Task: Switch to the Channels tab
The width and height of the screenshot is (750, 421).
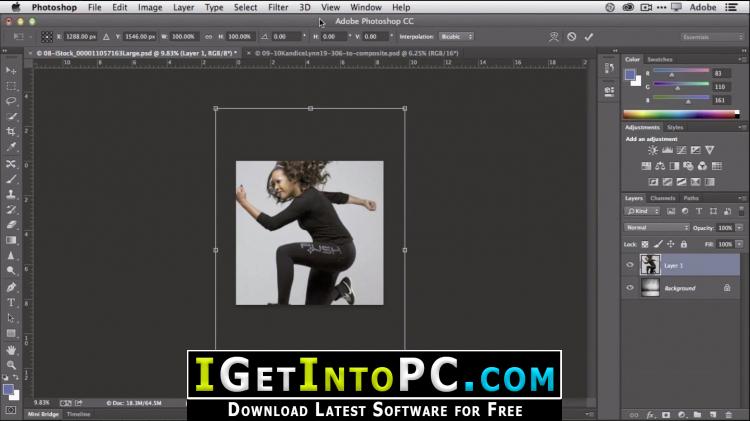Action: tap(663, 198)
